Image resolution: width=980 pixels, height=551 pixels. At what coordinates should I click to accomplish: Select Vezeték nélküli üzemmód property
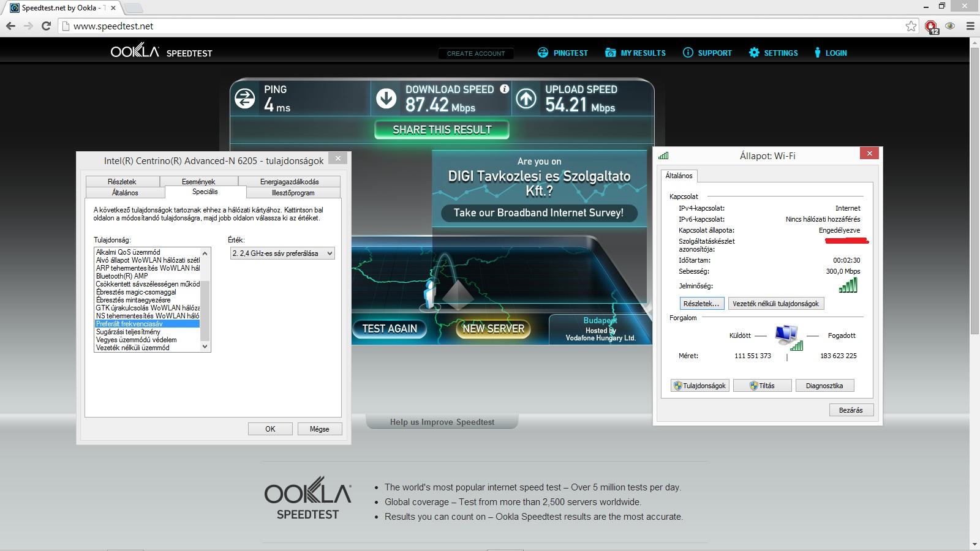click(148, 348)
